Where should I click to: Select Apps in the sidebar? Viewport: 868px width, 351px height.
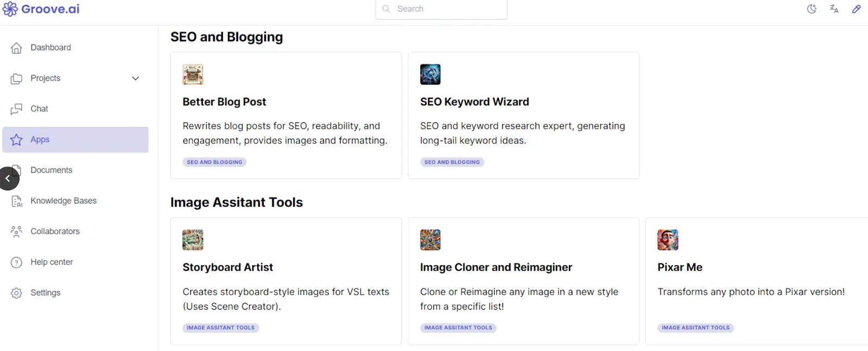[x=75, y=140]
